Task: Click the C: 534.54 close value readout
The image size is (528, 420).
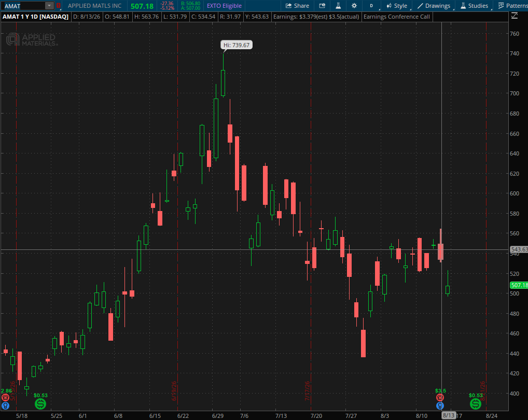Action: (203, 17)
